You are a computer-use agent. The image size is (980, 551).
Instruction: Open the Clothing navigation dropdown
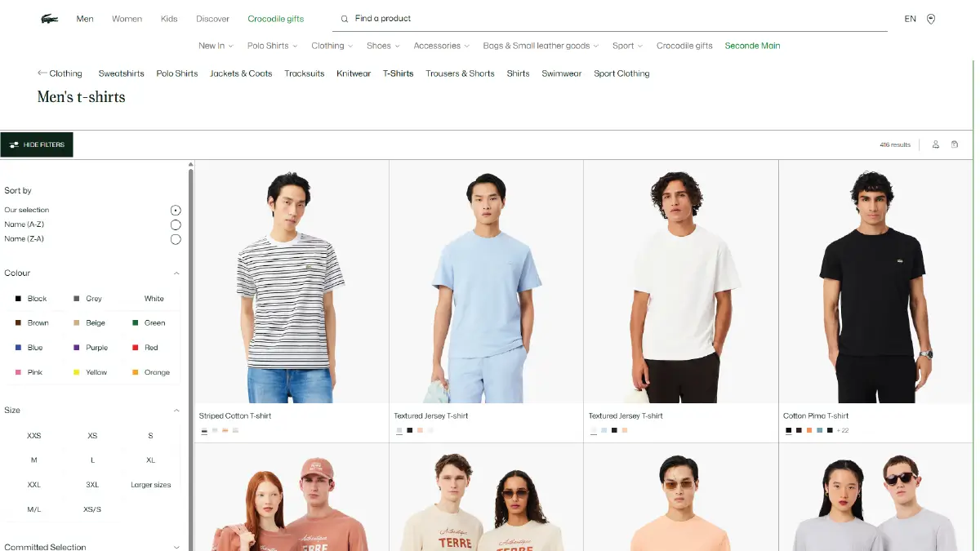332,46
